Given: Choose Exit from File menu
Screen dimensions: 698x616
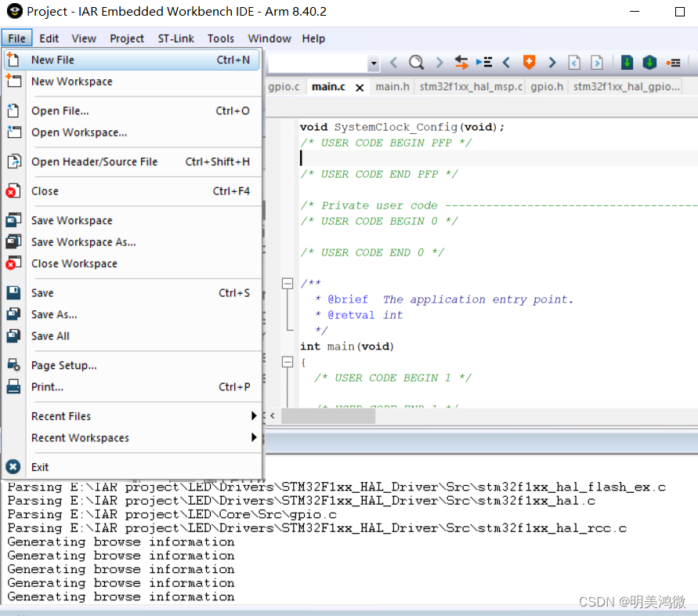Looking at the screenshot, I should tap(132, 467).
